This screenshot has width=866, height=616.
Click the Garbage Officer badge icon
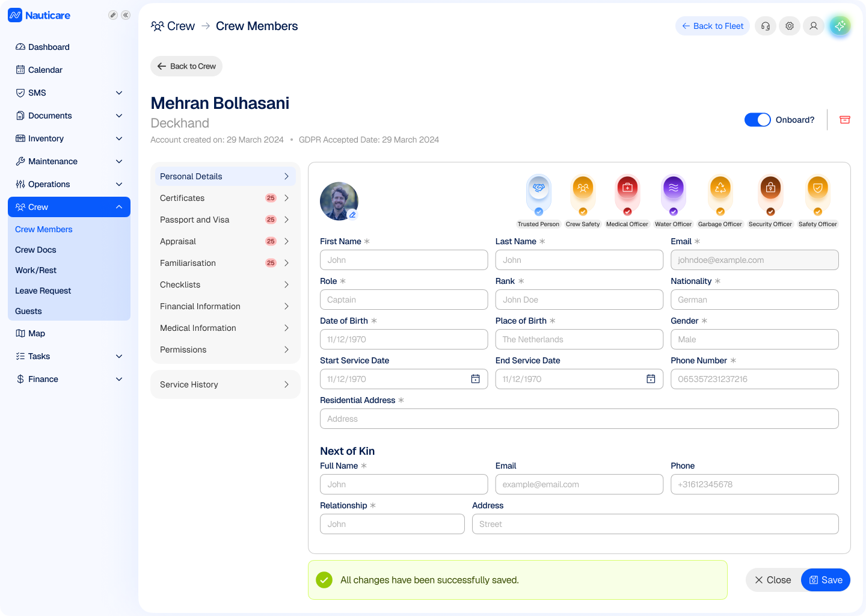click(720, 194)
